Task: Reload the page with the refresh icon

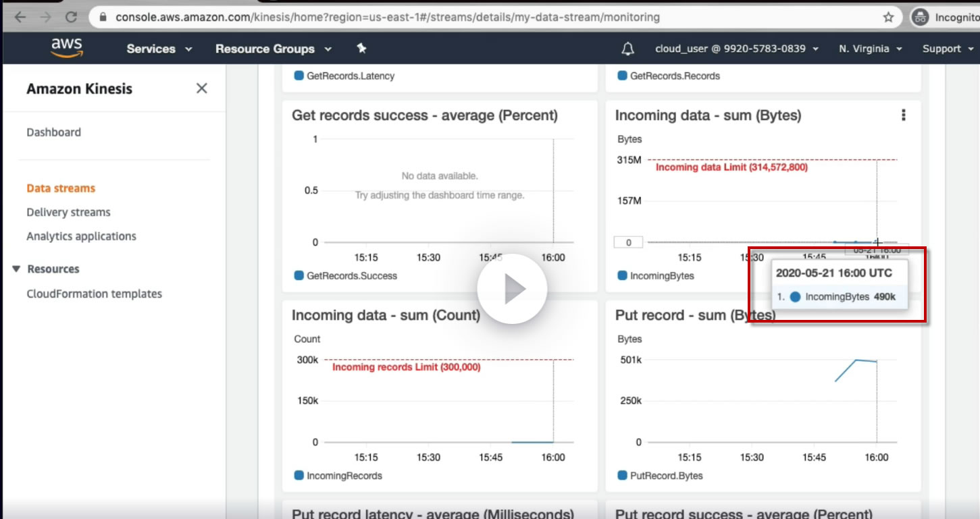Action: 71,18
